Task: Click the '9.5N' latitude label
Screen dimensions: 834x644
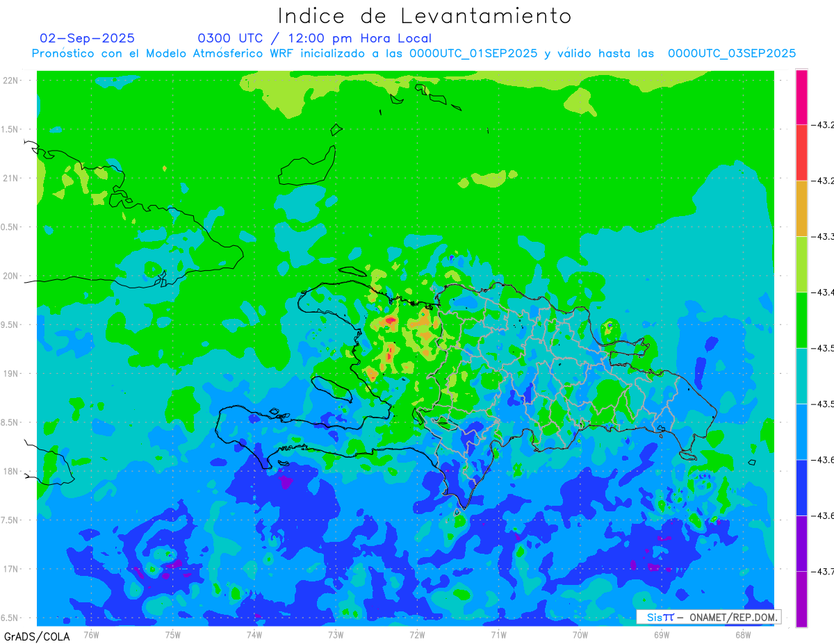Action: pyautogui.click(x=10, y=324)
